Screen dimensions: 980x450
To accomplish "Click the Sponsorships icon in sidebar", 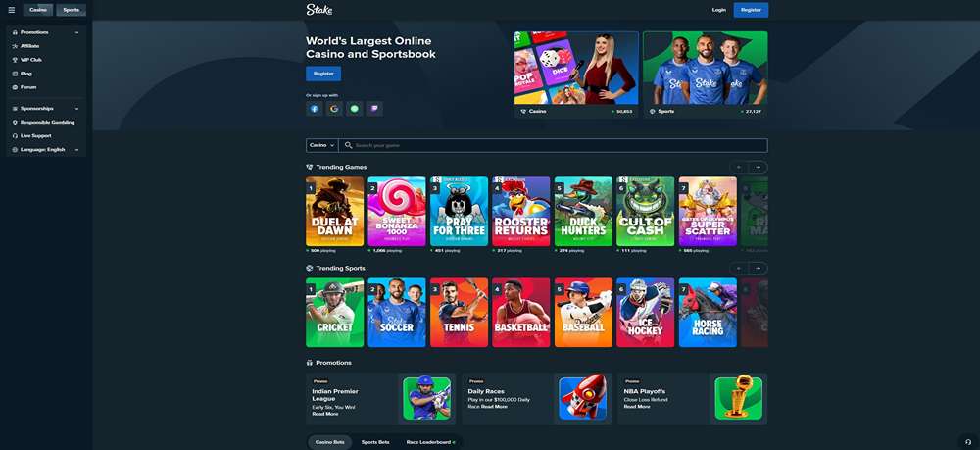I will tap(15, 109).
